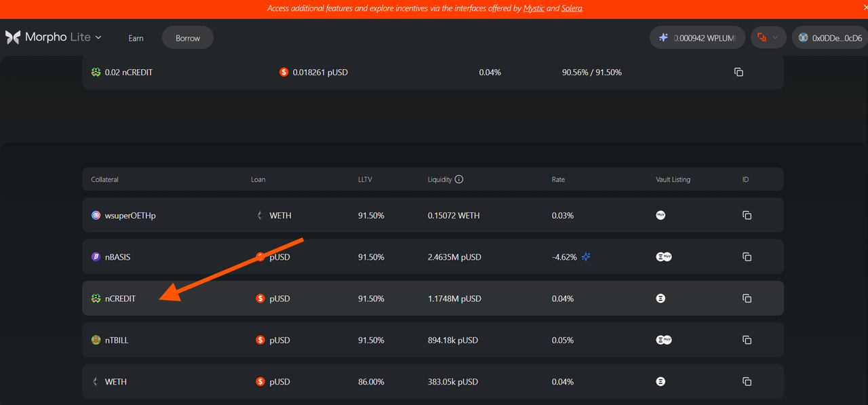Click the 0.02 nCREDIT position amount
Screen dimensions: 868x405
pyautogui.click(x=129, y=72)
